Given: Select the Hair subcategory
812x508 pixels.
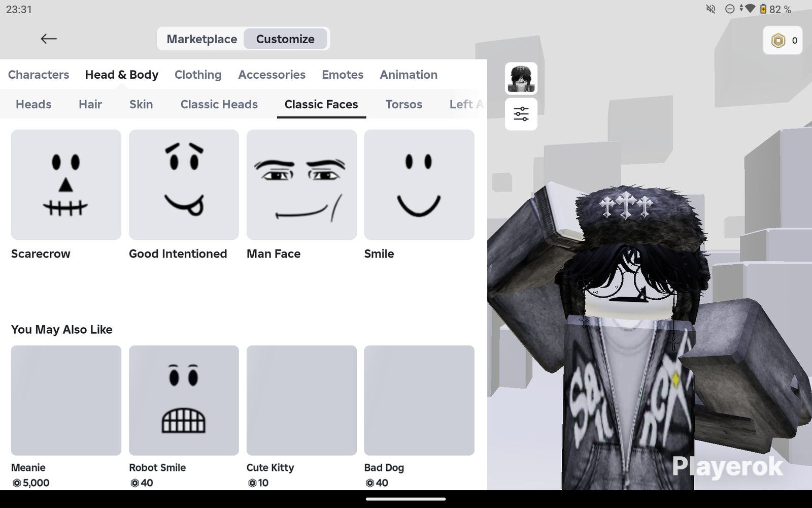Looking at the screenshot, I should (x=90, y=104).
